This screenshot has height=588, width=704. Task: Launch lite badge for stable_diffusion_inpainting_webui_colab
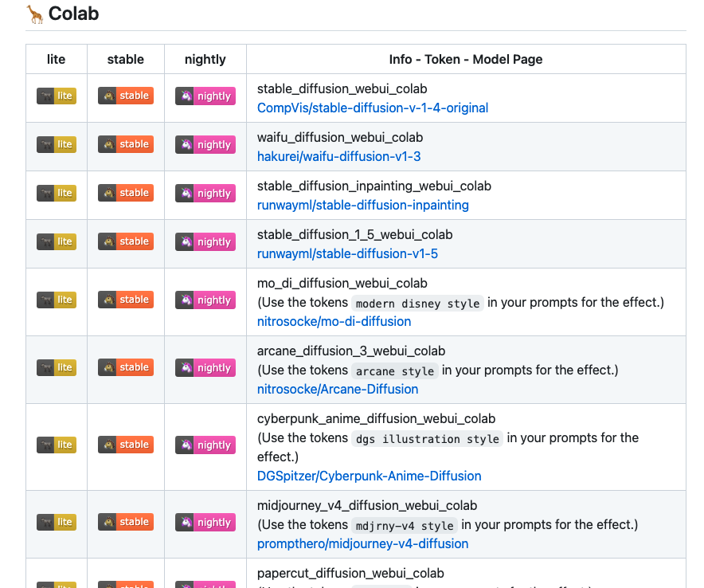[x=57, y=193]
